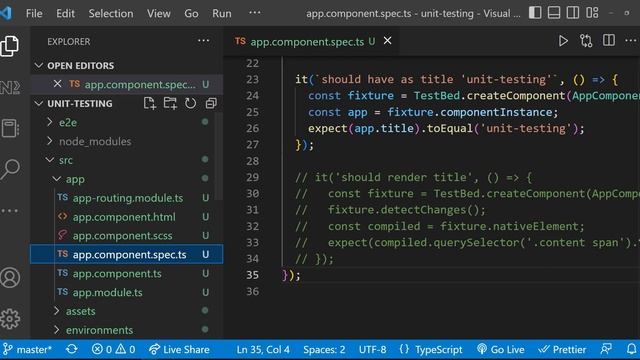Image resolution: width=640 pixels, height=360 pixels.
Task: Open app.component.ts file
Action: 127,273
